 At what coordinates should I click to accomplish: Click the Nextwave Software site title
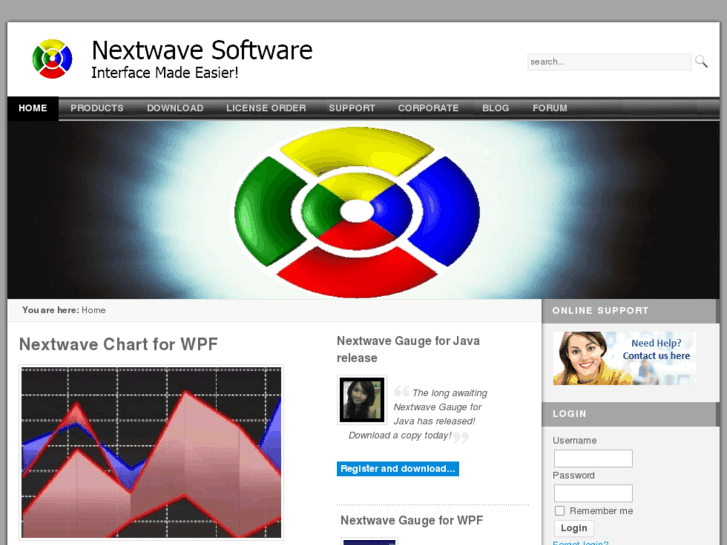(x=202, y=50)
